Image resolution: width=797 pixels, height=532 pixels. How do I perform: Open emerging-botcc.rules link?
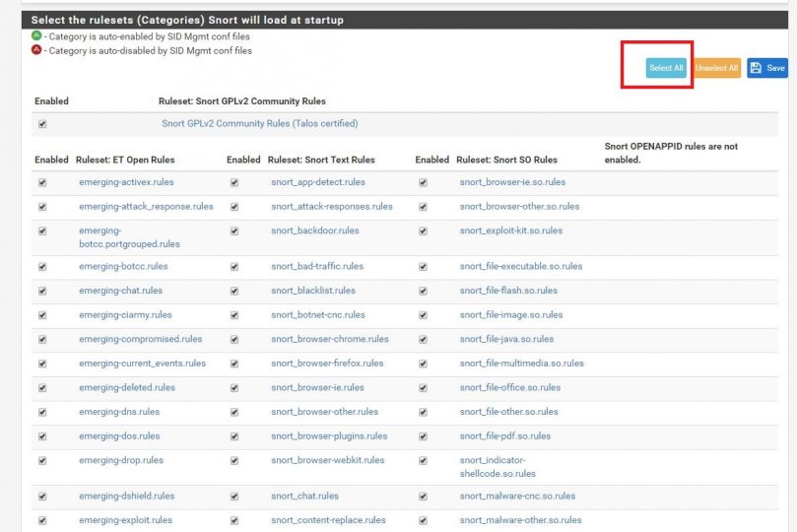(x=123, y=266)
